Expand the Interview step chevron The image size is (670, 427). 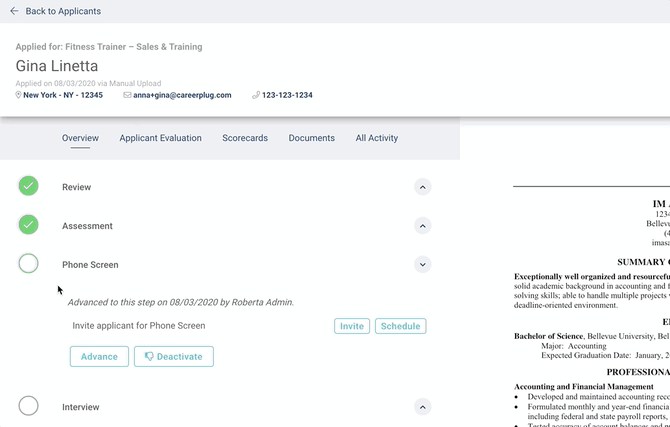tap(423, 407)
